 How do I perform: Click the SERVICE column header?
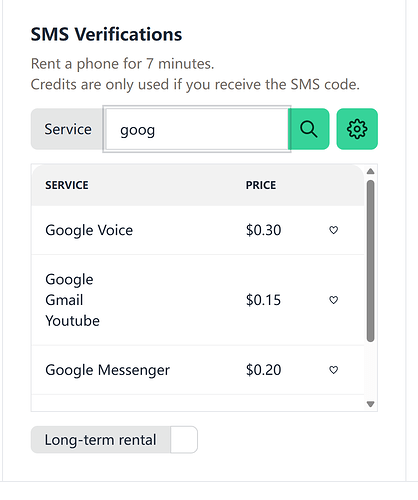click(67, 185)
